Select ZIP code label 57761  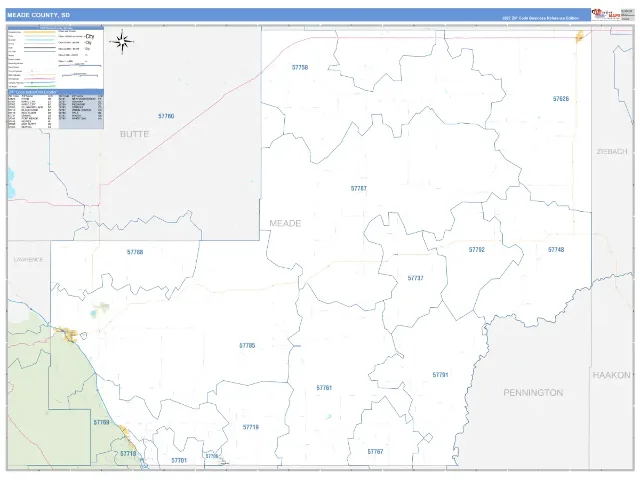tap(324, 388)
